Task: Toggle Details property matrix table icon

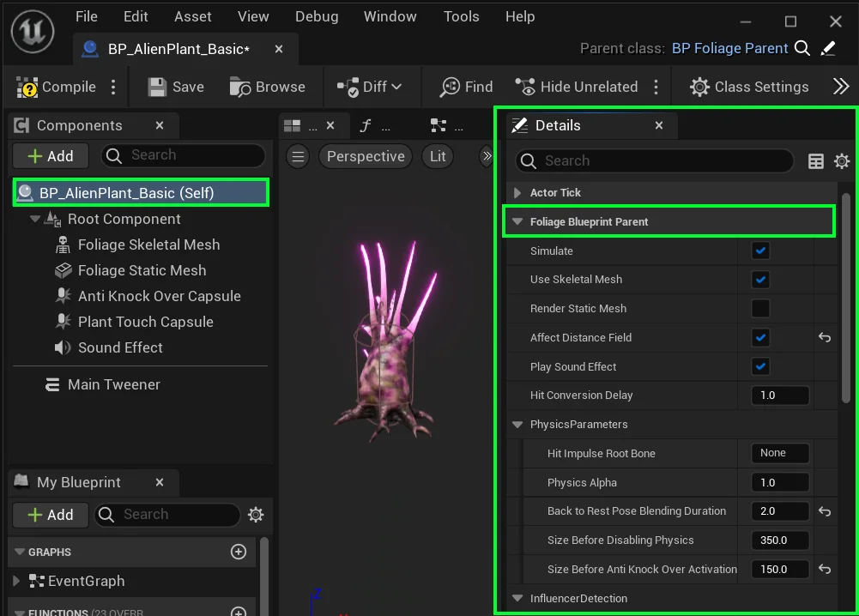Action: 816,161
